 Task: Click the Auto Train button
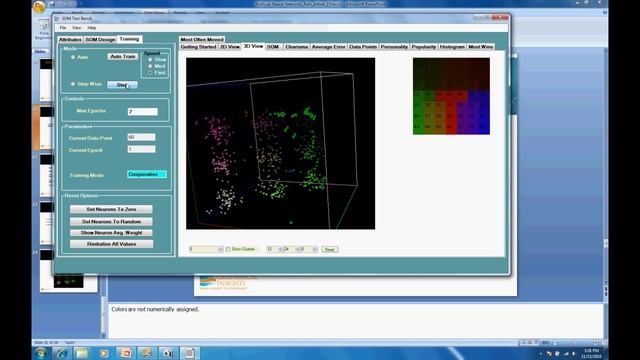tap(122, 56)
